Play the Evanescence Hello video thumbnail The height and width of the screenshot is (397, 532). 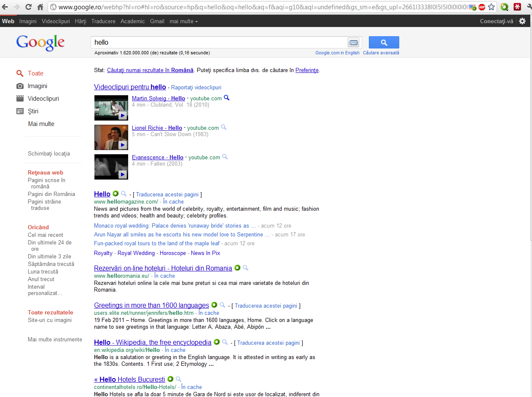click(111, 167)
